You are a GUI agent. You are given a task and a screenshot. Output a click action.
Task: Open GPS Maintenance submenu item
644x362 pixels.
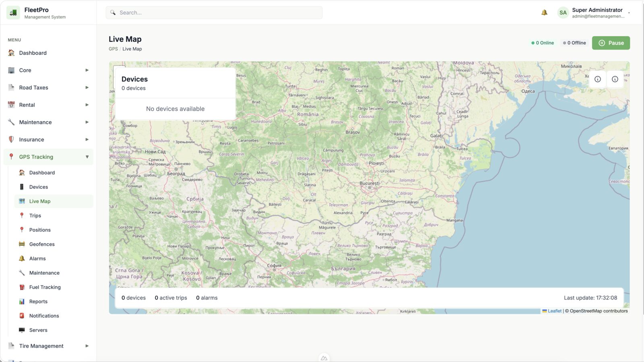[x=54, y=273]
